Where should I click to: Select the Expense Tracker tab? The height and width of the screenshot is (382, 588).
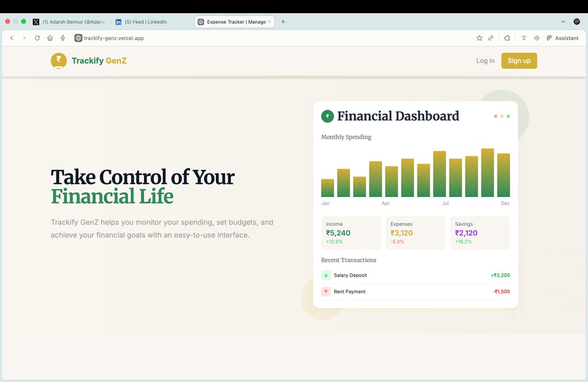235,22
